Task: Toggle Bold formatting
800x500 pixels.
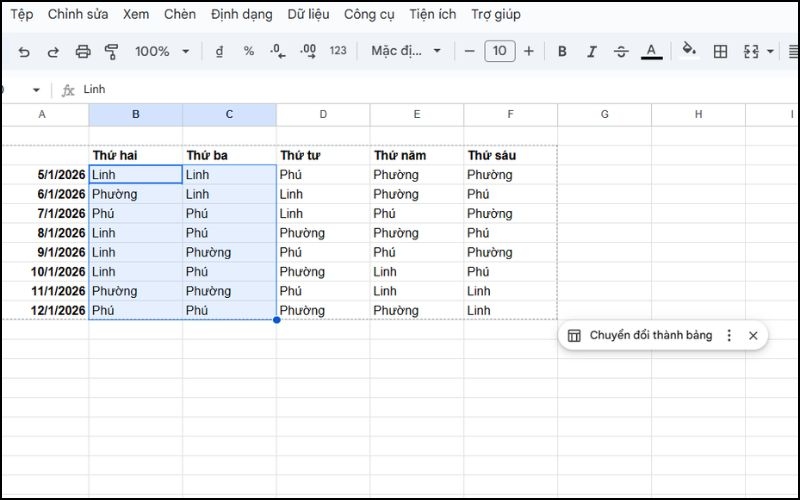Action: pos(562,51)
